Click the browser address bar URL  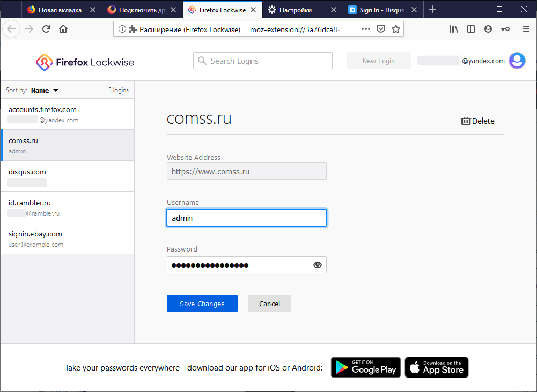point(296,29)
